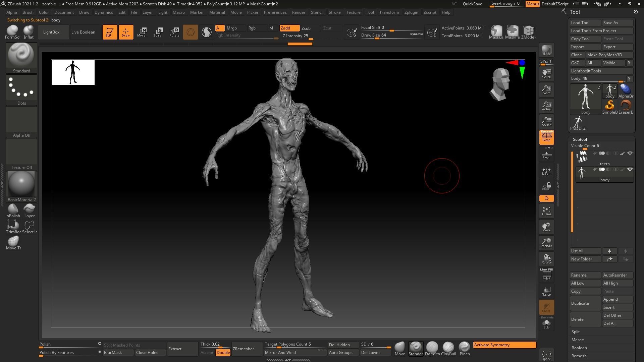Select the Edit mode icon
This screenshot has width=644, height=362.
[x=110, y=32]
